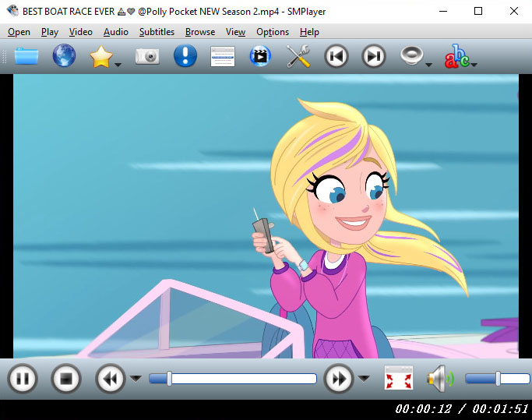Open the Play menu
This screenshot has height=420, width=532.
point(50,32)
